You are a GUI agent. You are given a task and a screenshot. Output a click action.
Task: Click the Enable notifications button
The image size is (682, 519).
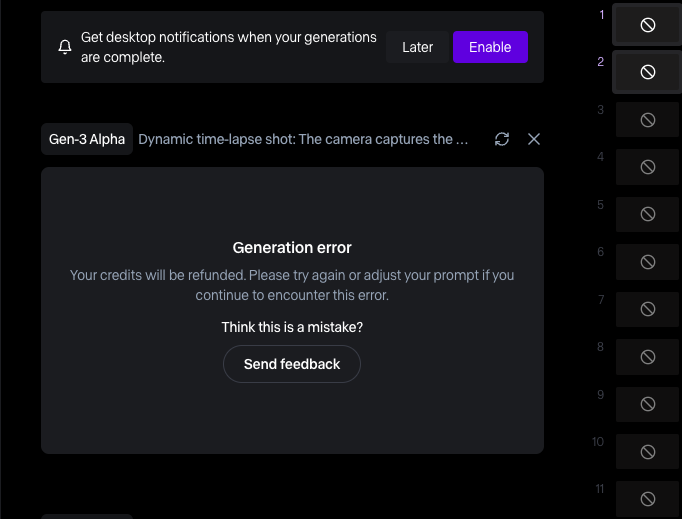[490, 47]
